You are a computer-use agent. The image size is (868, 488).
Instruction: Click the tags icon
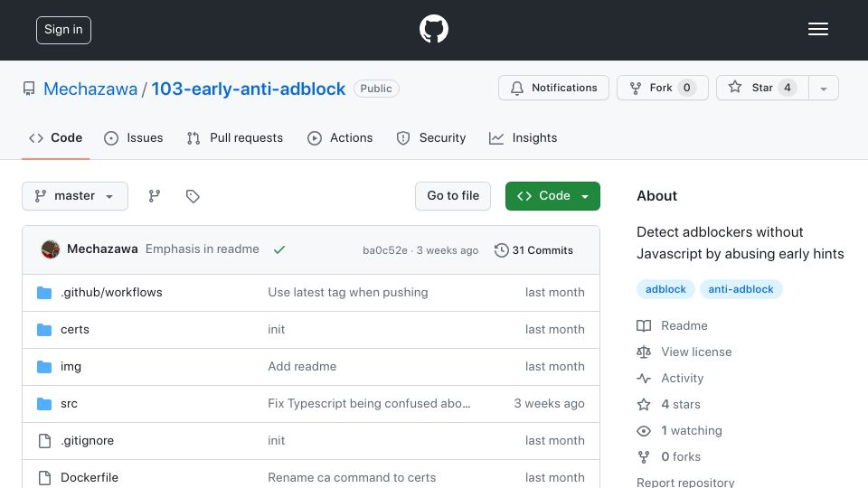193,196
